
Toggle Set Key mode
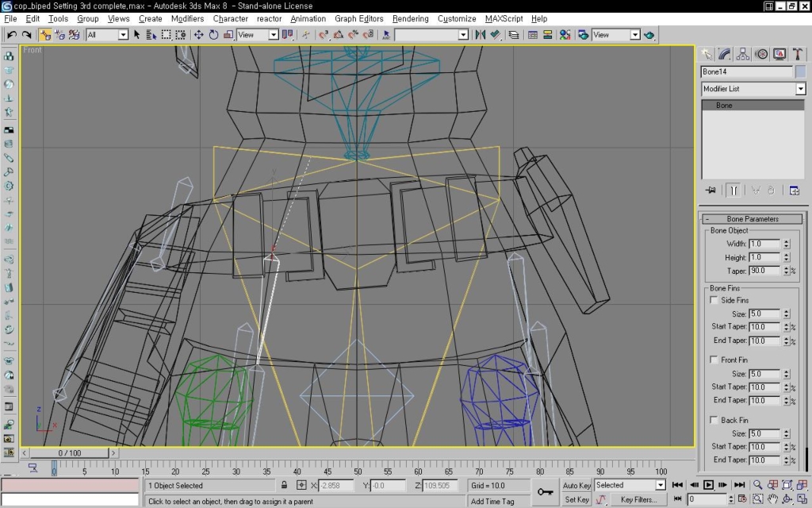coord(576,500)
